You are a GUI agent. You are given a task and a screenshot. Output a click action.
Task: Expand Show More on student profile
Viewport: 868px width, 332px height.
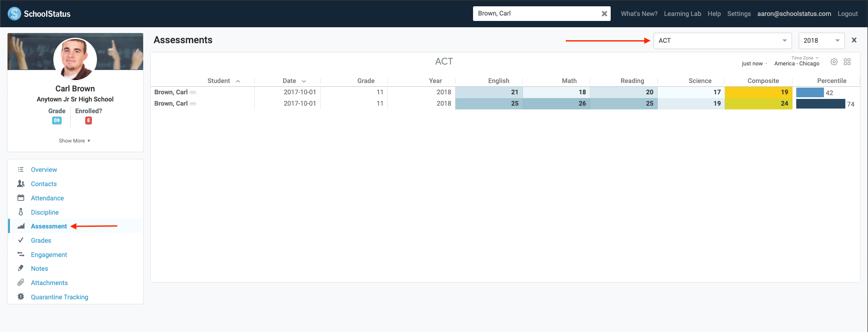coord(75,141)
